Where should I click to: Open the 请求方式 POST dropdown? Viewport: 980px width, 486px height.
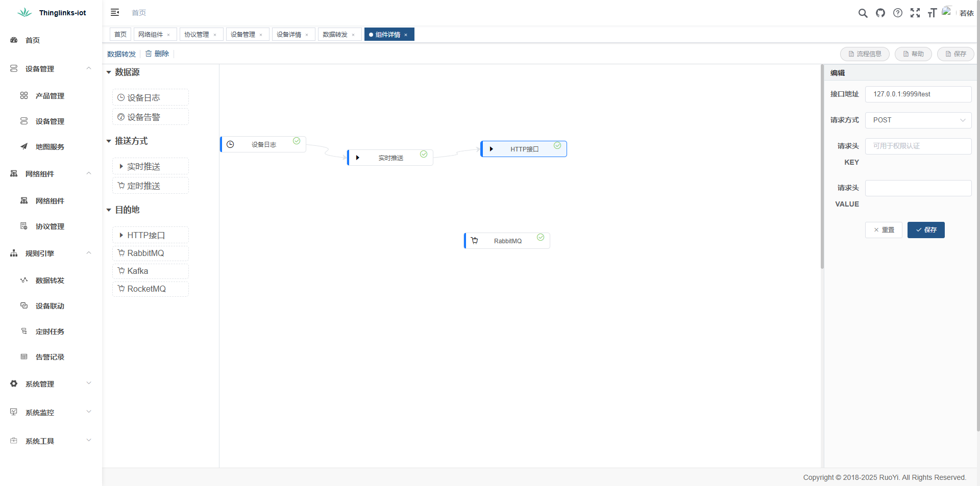(x=918, y=120)
